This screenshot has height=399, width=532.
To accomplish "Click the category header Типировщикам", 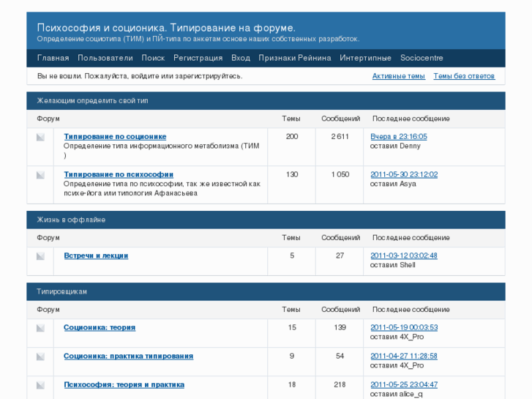I will (61, 291).
